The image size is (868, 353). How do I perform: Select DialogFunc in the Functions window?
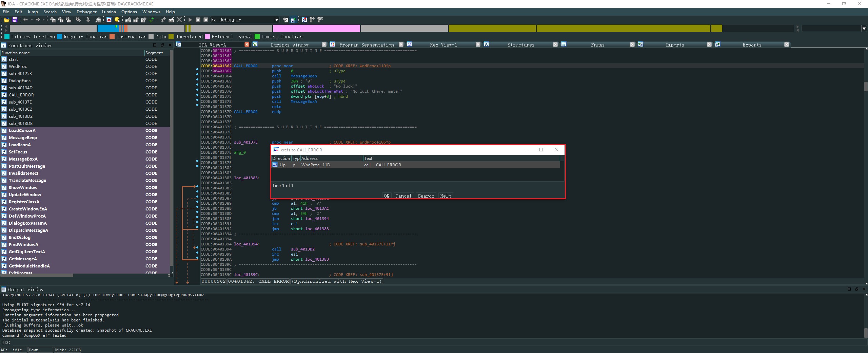(20, 81)
